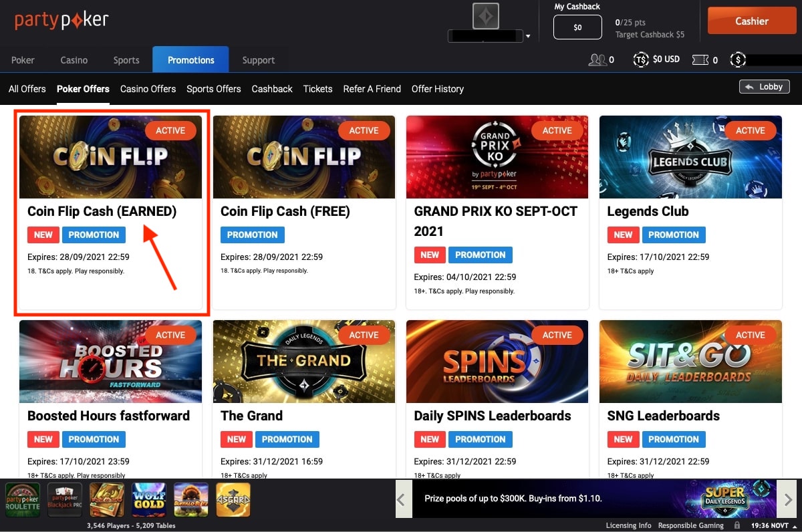The image size is (802, 532).
Task: Click Daily SPINS Leaderboards title
Action: (493, 416)
